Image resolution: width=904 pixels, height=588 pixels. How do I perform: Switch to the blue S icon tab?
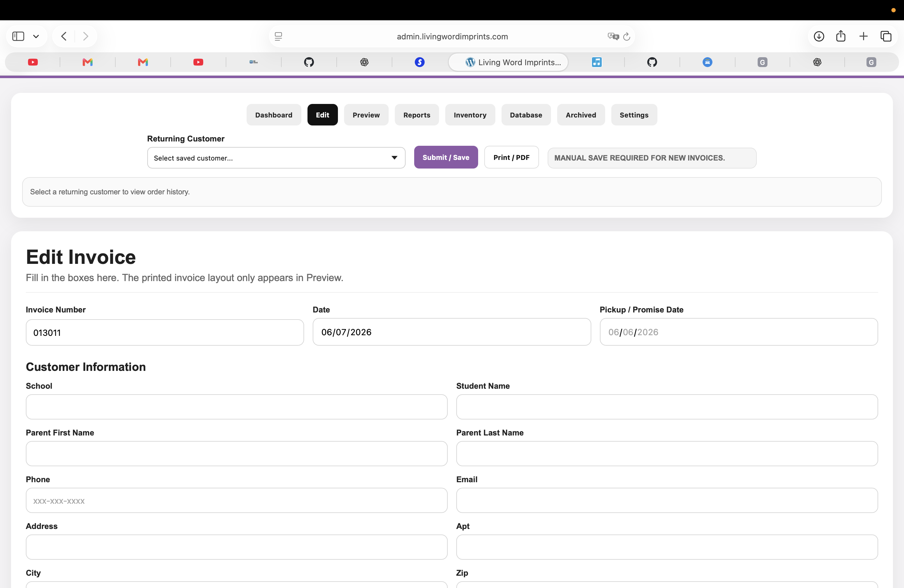[x=419, y=62]
